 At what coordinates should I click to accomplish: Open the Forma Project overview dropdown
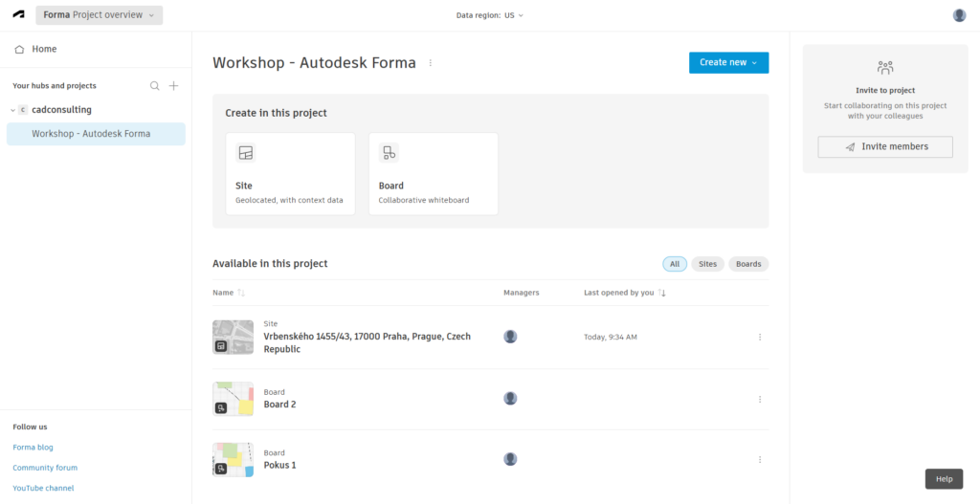(99, 15)
